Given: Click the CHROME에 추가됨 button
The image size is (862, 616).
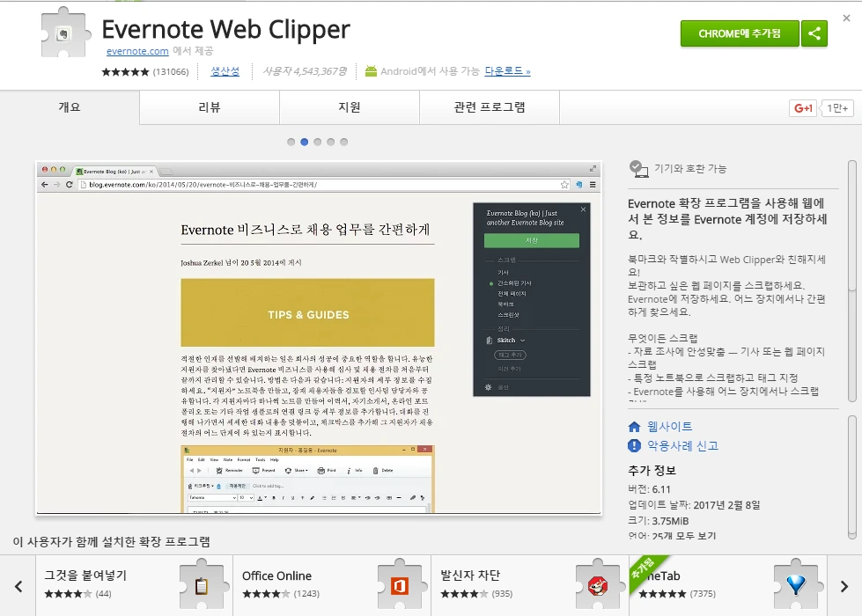Looking at the screenshot, I should [x=740, y=33].
